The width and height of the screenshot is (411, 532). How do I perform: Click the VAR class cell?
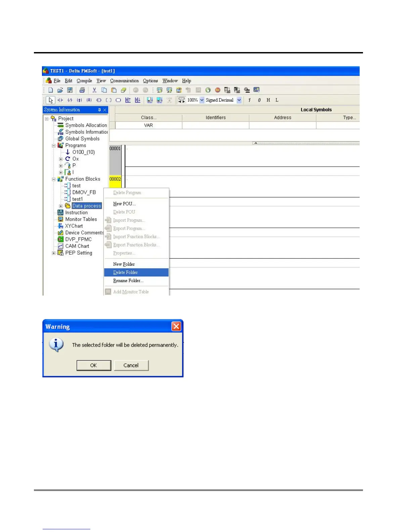click(148, 125)
